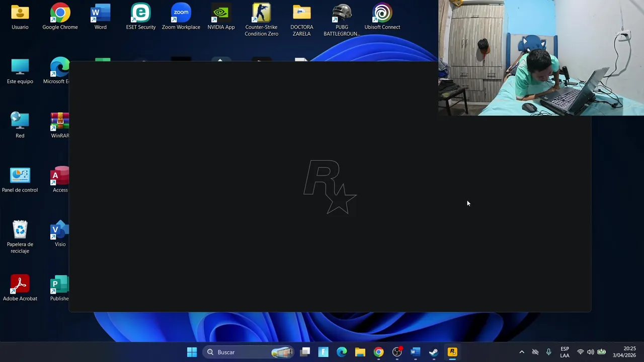The height and width of the screenshot is (362, 644).
Task: Open the WinRAR desktop shortcut
Action: [59, 125]
